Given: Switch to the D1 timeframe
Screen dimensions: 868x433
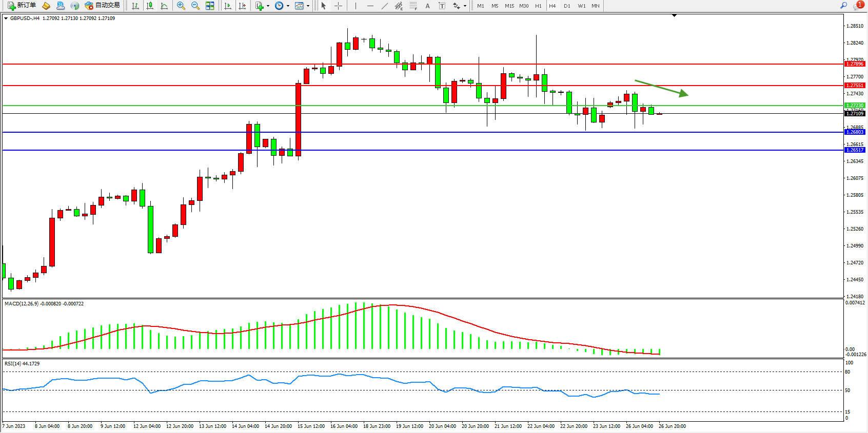Looking at the screenshot, I should (x=567, y=6).
